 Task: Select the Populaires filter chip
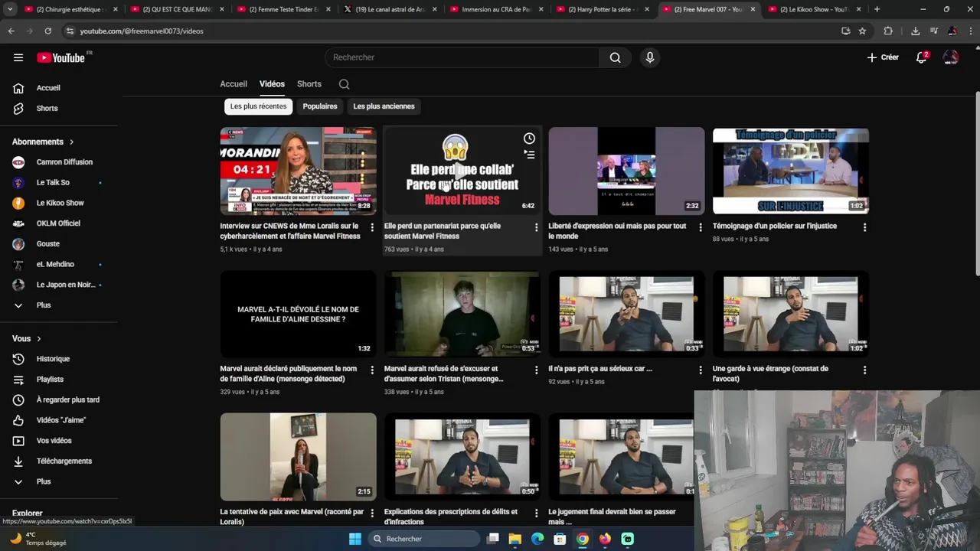320,106
